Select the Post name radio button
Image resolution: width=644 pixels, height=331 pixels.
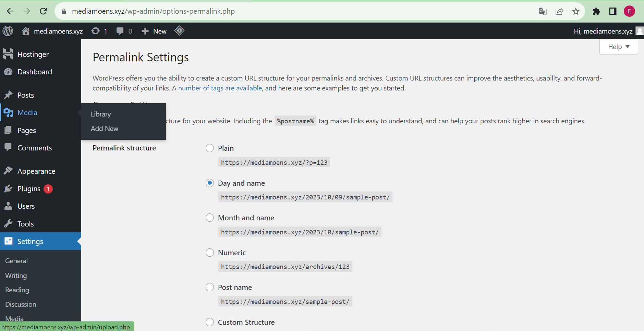pyautogui.click(x=210, y=287)
